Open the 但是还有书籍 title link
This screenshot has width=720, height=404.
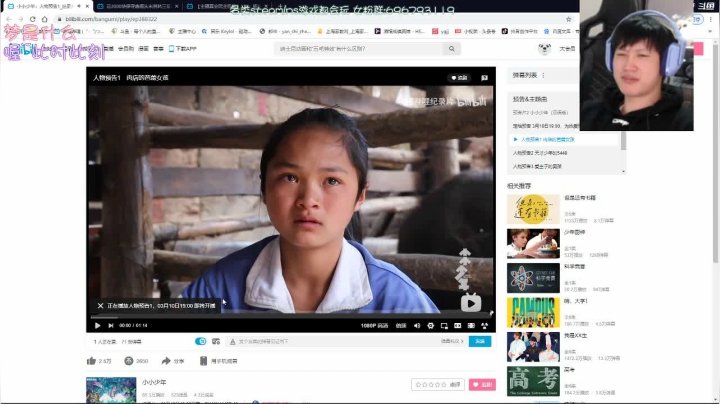tap(580, 198)
